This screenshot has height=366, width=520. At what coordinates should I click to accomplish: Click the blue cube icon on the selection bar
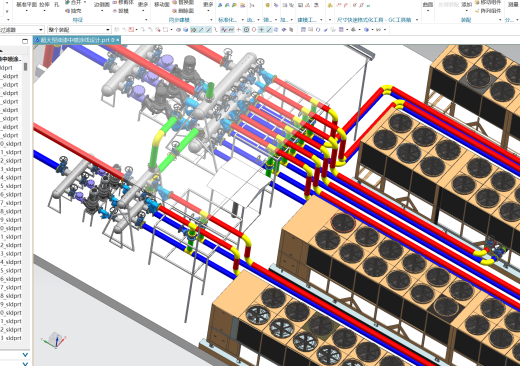[185, 30]
